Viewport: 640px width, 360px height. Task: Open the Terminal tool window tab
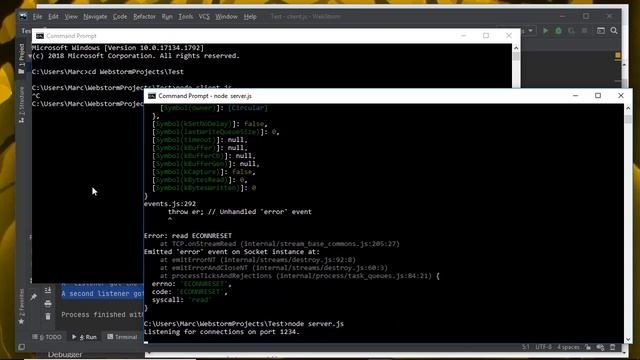[122, 337]
